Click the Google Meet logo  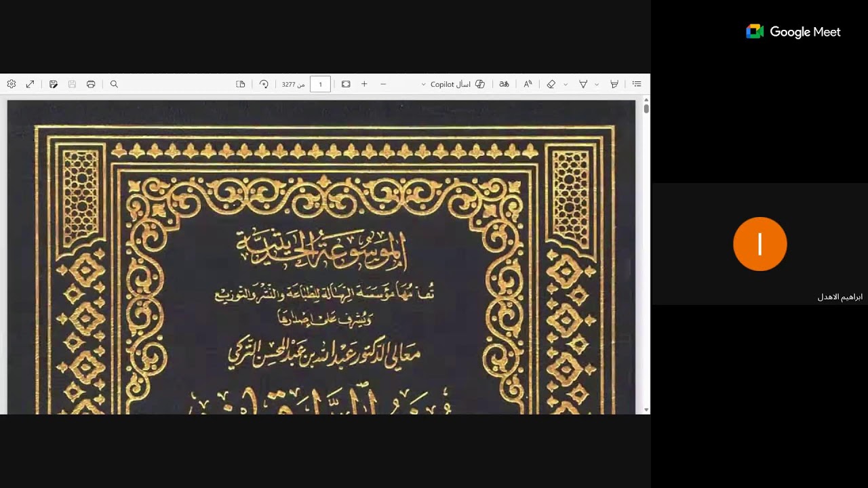pos(793,32)
